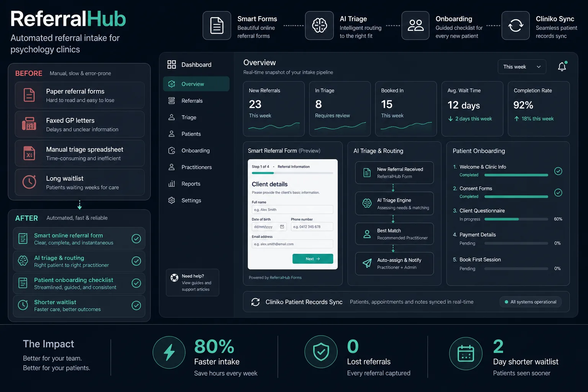Click the Cliniko Patient Records Sync refresh icon
The image size is (588, 392).
[255, 302]
